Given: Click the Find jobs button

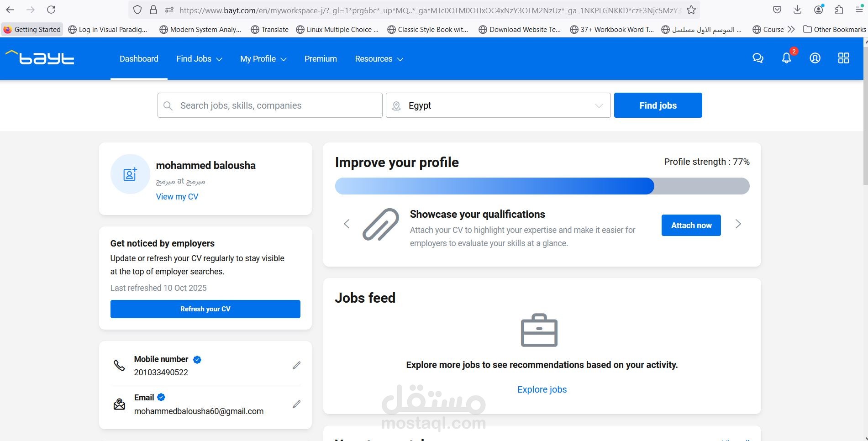Looking at the screenshot, I should point(658,105).
